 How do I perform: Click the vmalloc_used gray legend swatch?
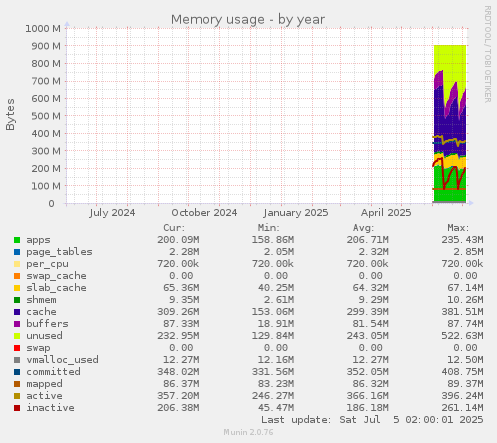click(x=17, y=360)
